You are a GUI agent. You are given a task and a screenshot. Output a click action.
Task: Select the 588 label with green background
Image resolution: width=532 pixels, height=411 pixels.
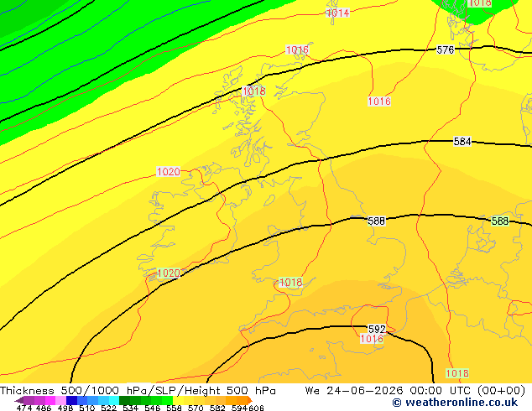[x=500, y=221]
